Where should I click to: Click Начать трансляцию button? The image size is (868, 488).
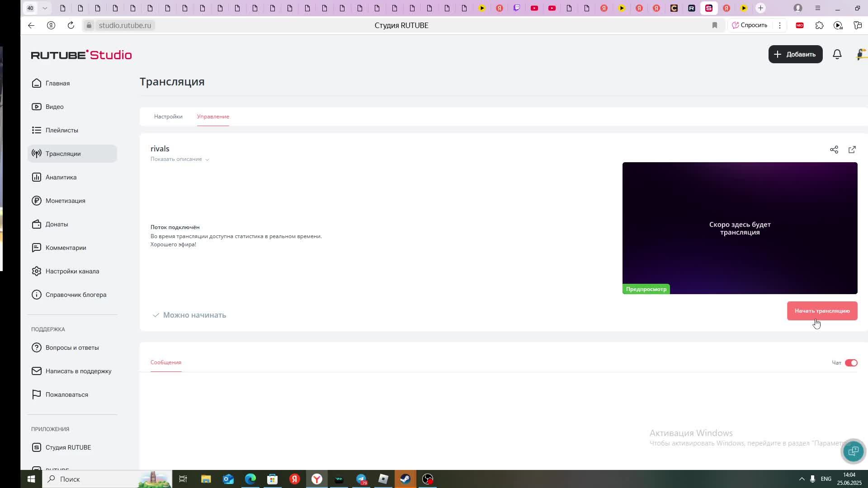(x=822, y=311)
